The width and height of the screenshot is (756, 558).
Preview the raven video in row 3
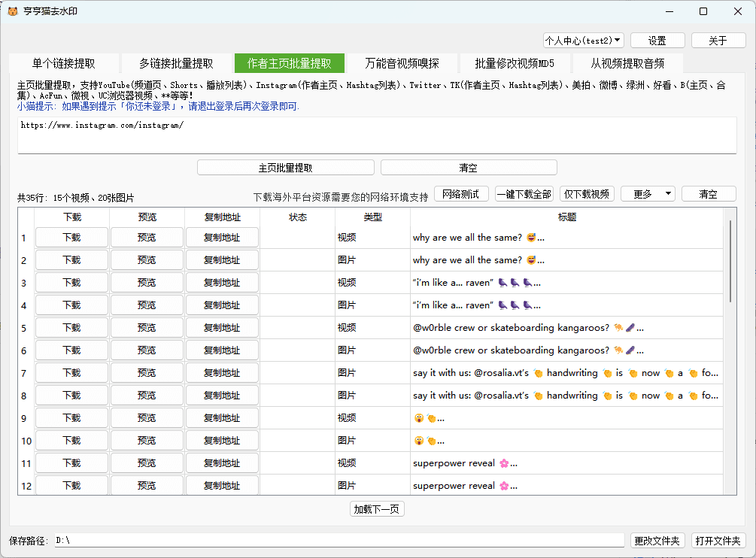[x=147, y=281]
